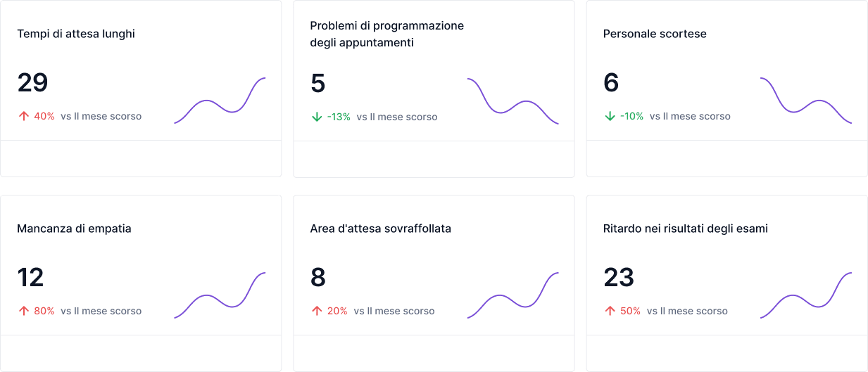Click red up arrow in Mancanza di empatia card

[24, 311]
